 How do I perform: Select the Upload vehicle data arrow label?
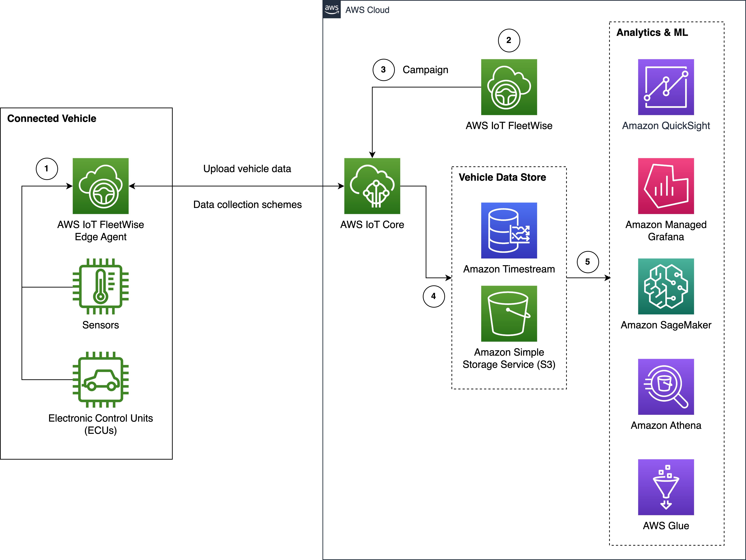click(x=247, y=169)
